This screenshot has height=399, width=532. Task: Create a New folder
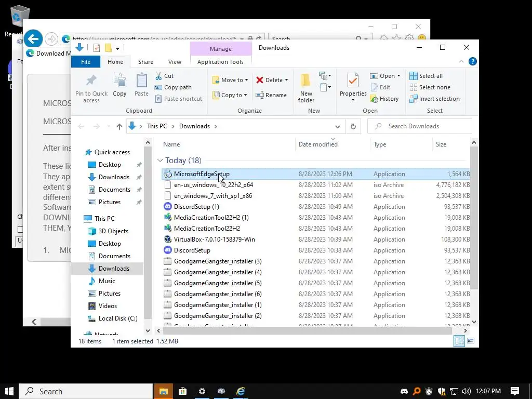tap(306, 88)
